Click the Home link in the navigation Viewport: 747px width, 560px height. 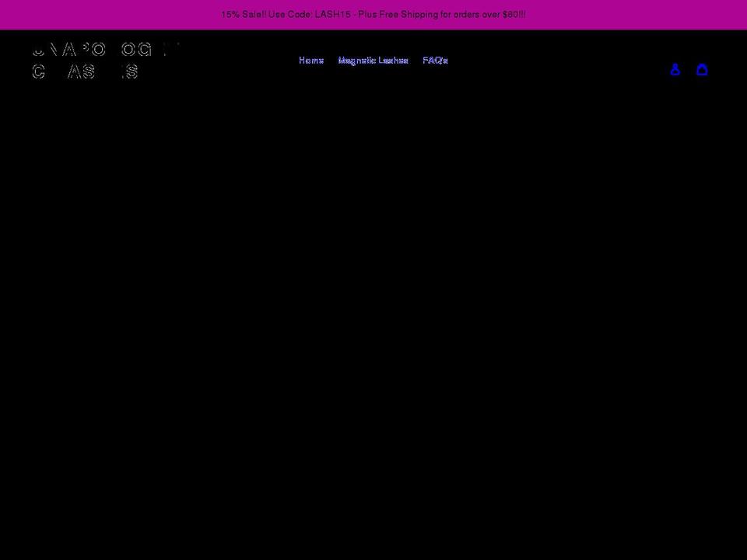[x=311, y=60]
